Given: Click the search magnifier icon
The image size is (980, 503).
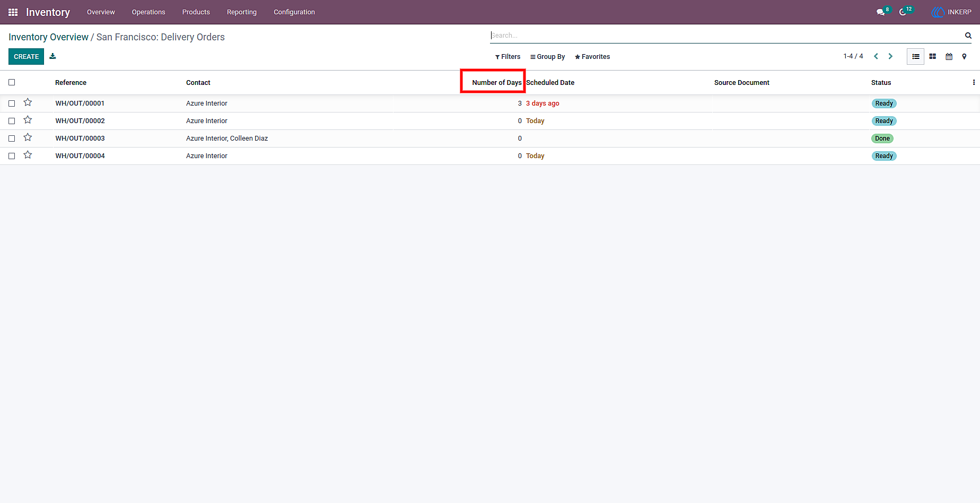Looking at the screenshot, I should [968, 36].
